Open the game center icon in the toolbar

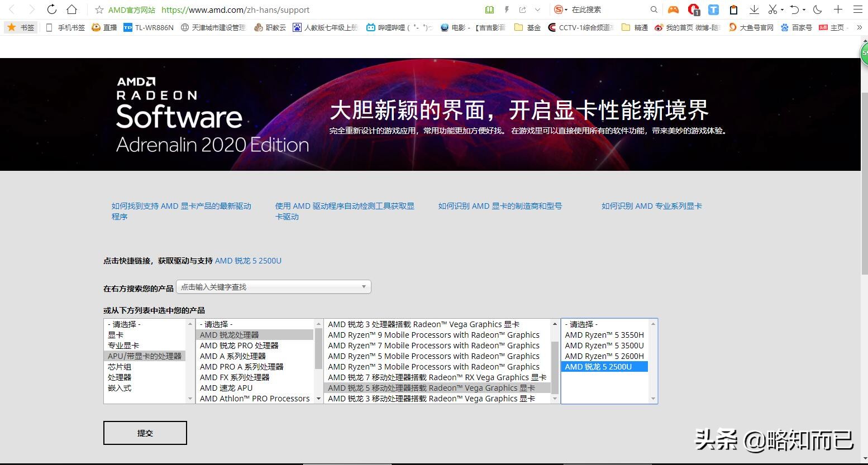click(x=673, y=9)
